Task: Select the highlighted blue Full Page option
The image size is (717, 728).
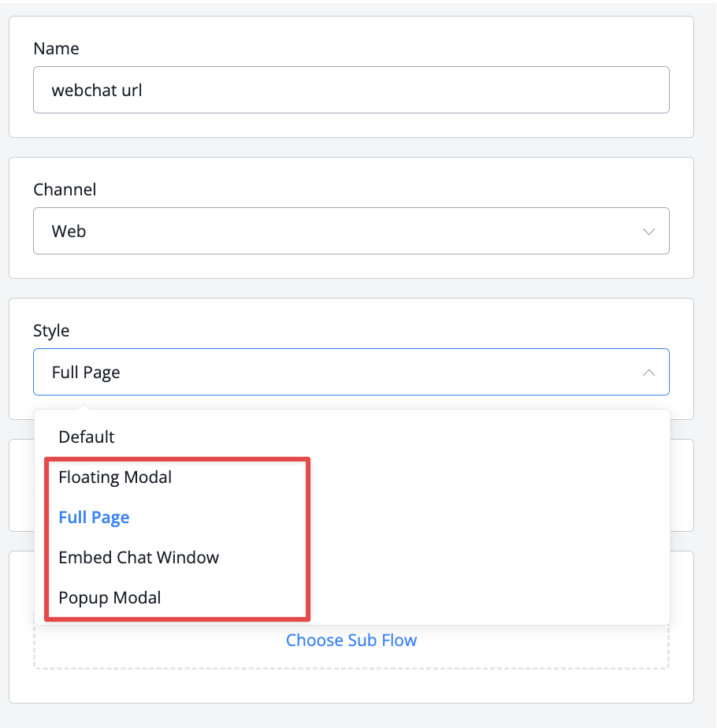Action: click(x=94, y=517)
